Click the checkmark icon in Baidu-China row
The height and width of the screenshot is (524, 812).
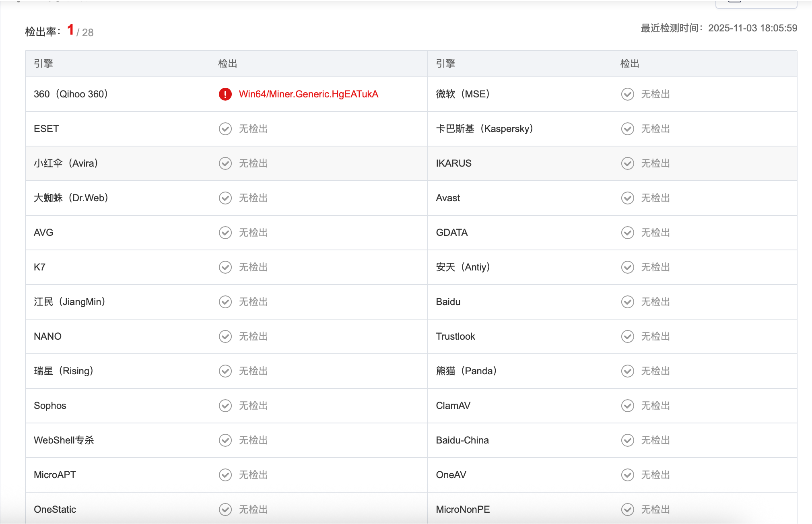pyautogui.click(x=627, y=440)
